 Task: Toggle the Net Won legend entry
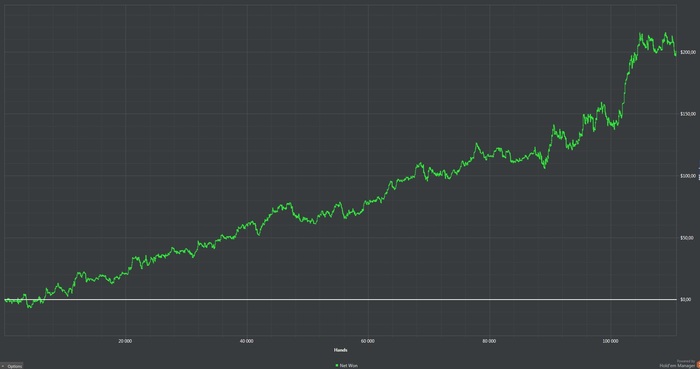tap(346, 365)
